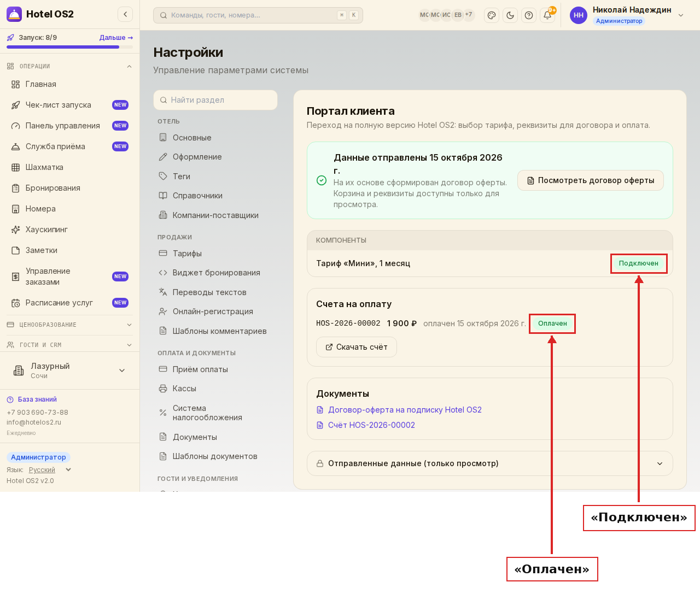The height and width of the screenshot is (594, 700).
Task: Open the Лазурный hotel selector
Action: pyautogui.click(x=70, y=370)
